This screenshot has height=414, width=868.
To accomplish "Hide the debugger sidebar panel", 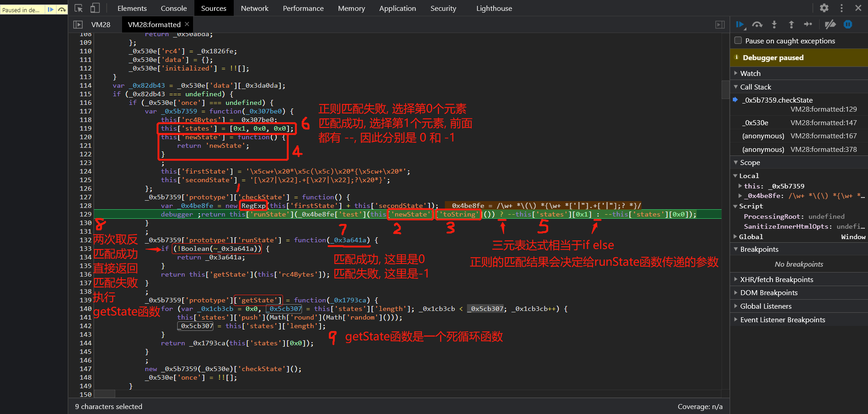I will click(720, 24).
